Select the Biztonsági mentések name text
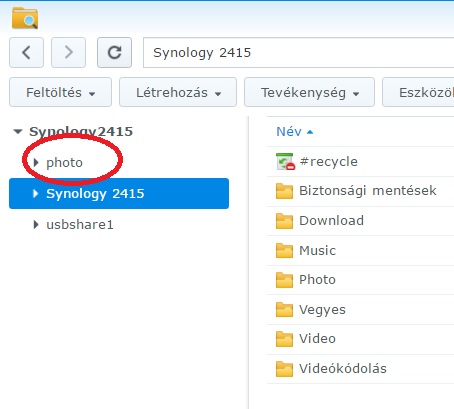Screen dimensions: 454x409 (x=368, y=191)
